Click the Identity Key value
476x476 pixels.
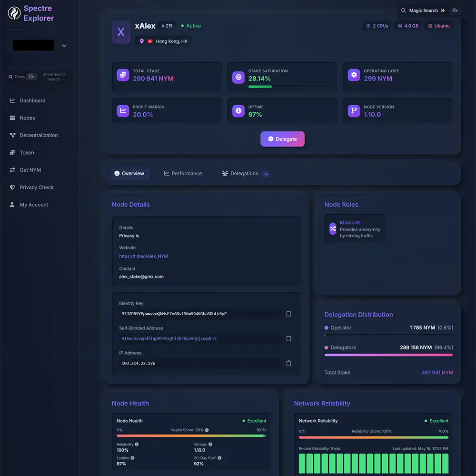(x=174, y=314)
